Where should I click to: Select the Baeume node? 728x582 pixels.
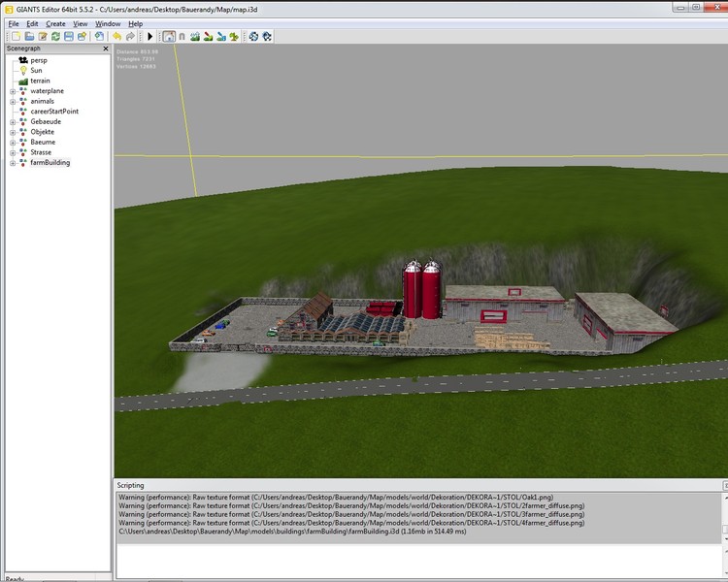coord(43,142)
